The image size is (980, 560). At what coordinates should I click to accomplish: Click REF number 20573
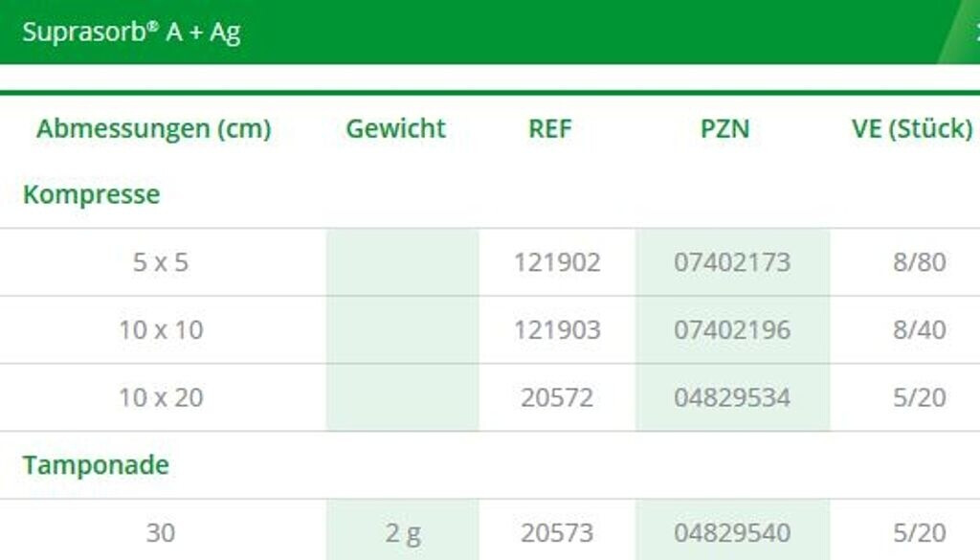(557, 533)
